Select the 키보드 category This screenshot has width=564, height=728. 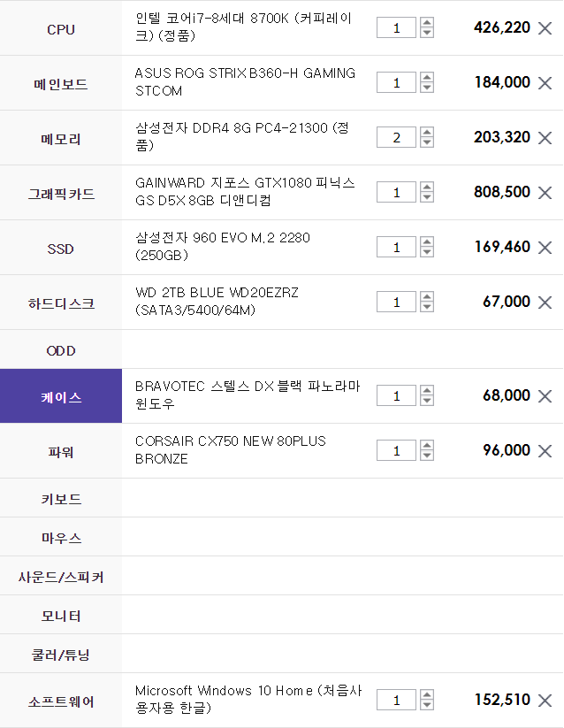click(x=61, y=499)
